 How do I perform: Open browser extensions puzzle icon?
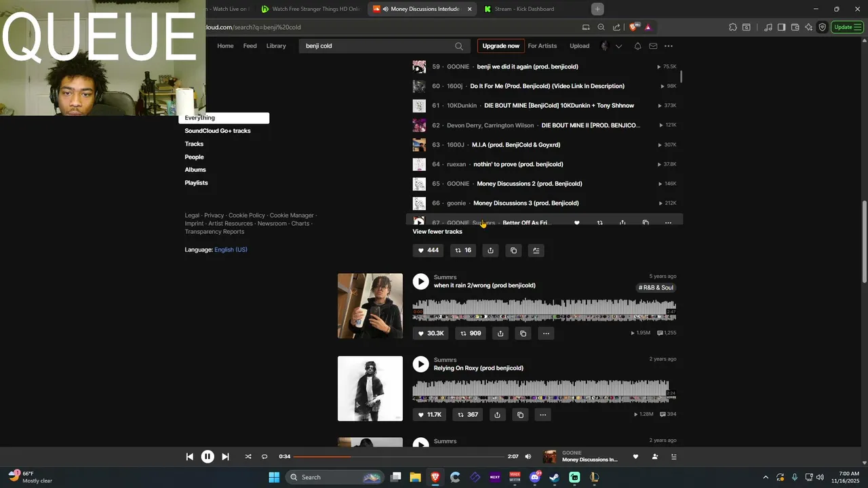733,27
